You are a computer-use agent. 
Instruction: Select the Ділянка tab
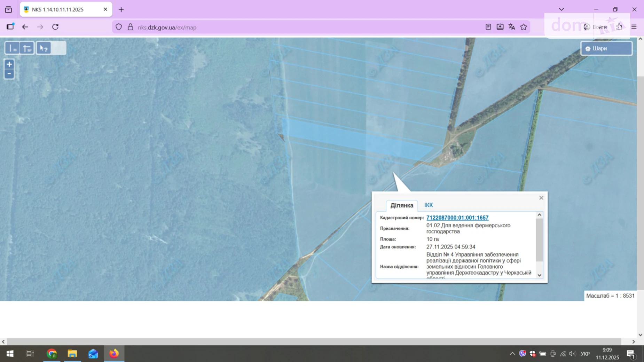(401, 205)
